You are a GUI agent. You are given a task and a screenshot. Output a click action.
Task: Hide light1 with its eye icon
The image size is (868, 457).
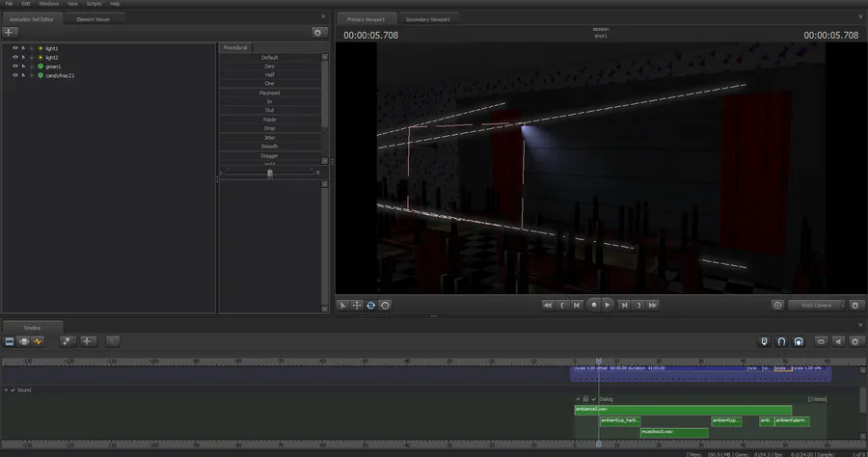click(15, 48)
